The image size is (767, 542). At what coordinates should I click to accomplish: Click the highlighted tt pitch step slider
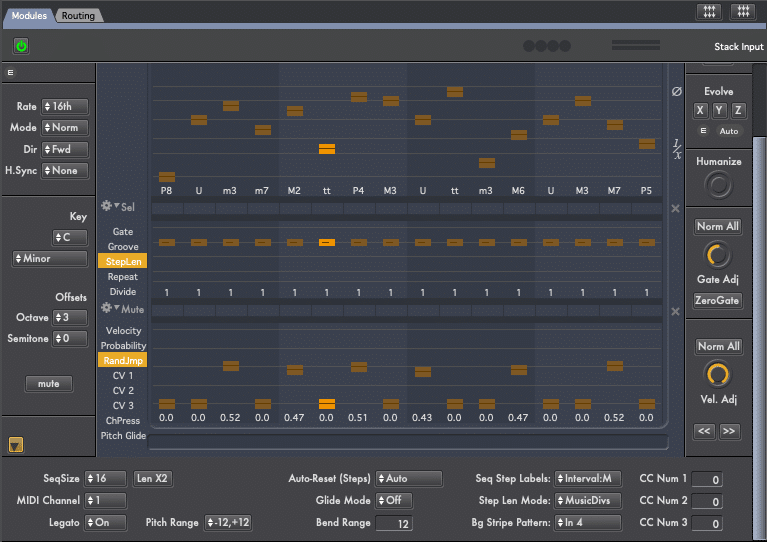[x=327, y=149]
